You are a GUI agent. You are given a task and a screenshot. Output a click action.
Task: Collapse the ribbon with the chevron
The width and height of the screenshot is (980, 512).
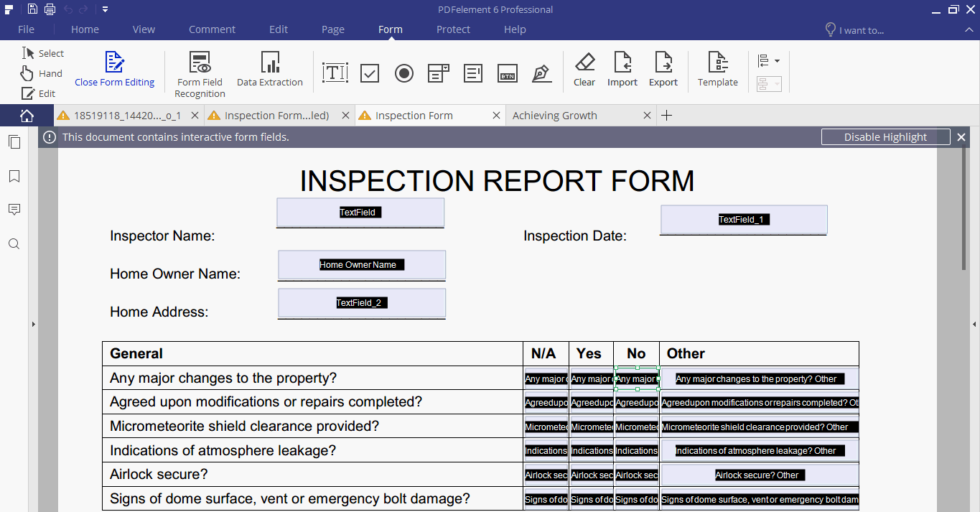click(969, 29)
